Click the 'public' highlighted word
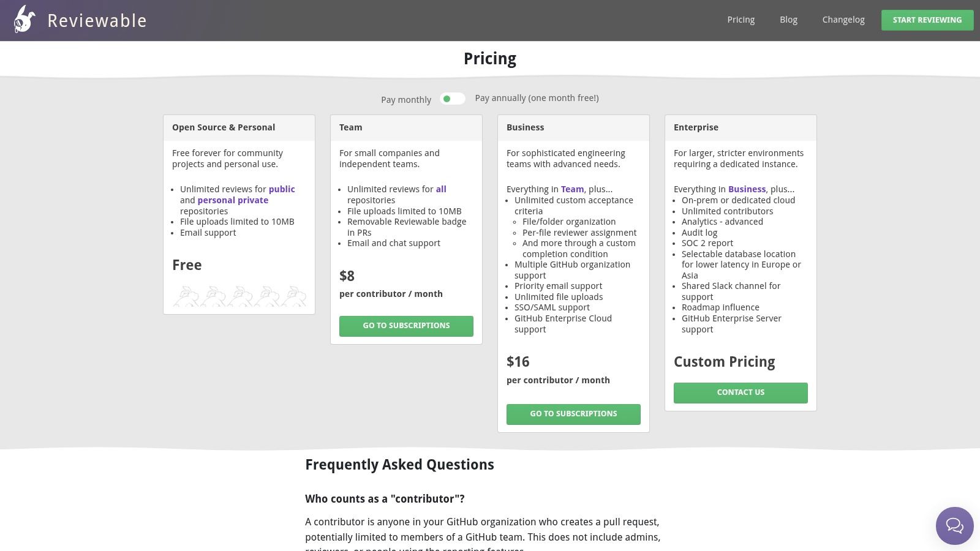The image size is (980, 551). click(x=282, y=189)
